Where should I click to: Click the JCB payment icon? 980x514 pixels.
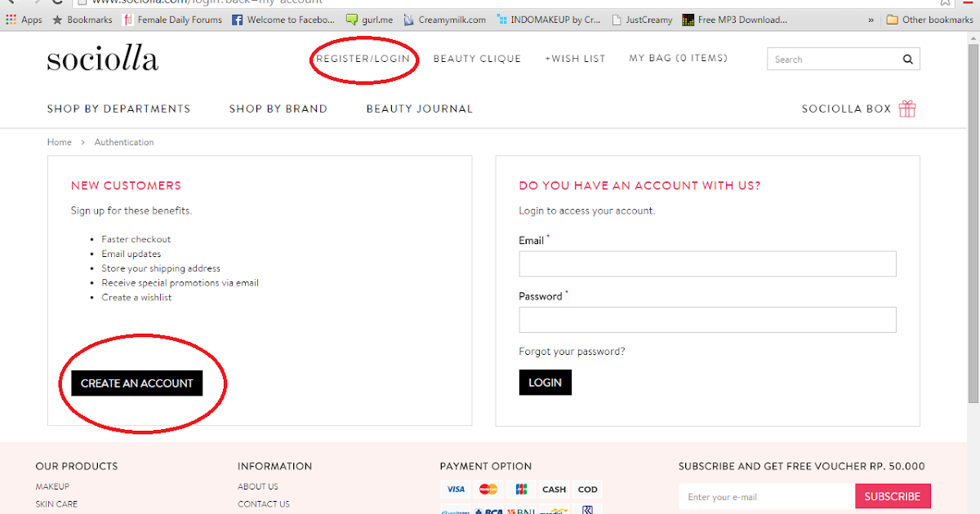(521, 490)
